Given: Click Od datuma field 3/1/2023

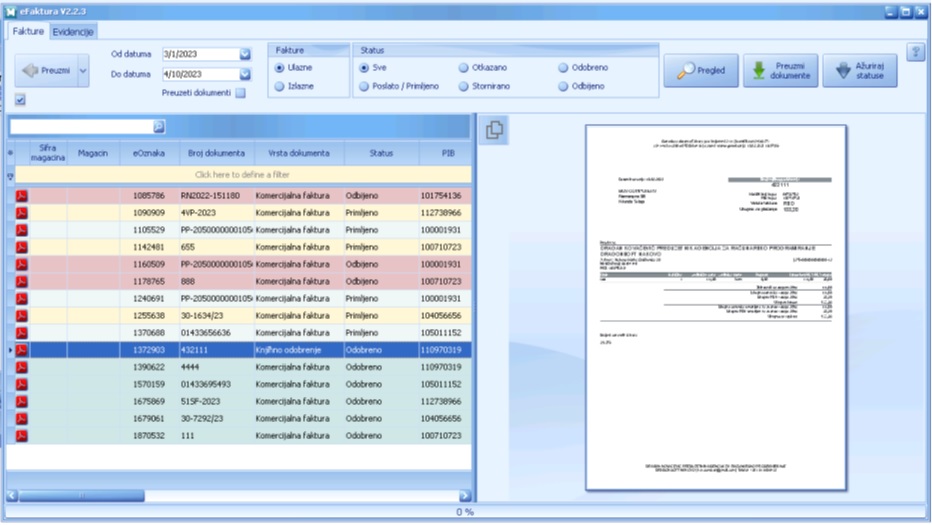Looking at the screenshot, I should 200,54.
